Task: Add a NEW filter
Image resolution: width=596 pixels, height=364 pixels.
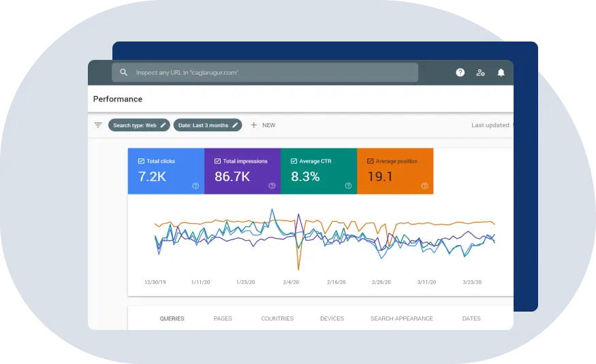Action: 263,125
